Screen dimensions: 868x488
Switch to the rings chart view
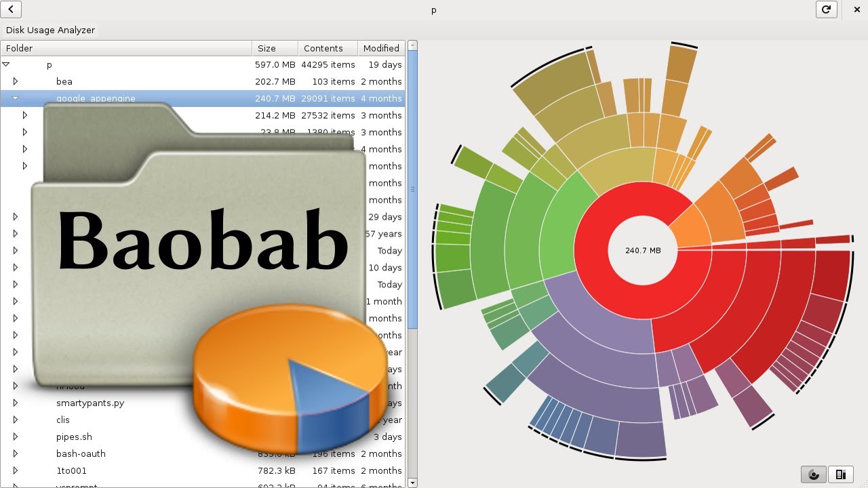814,474
